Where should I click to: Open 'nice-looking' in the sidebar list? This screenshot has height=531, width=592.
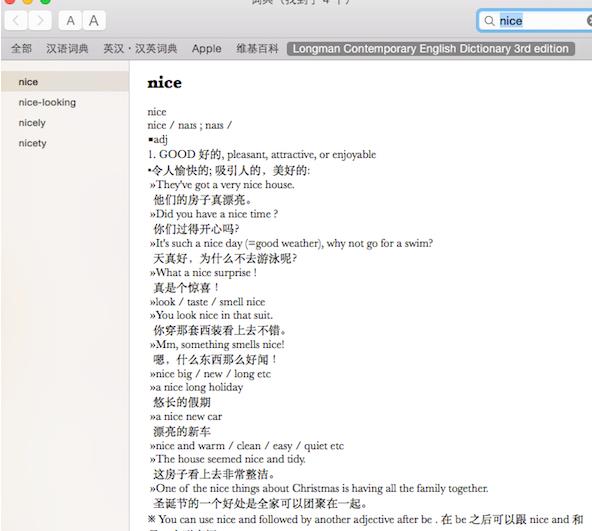click(65, 102)
